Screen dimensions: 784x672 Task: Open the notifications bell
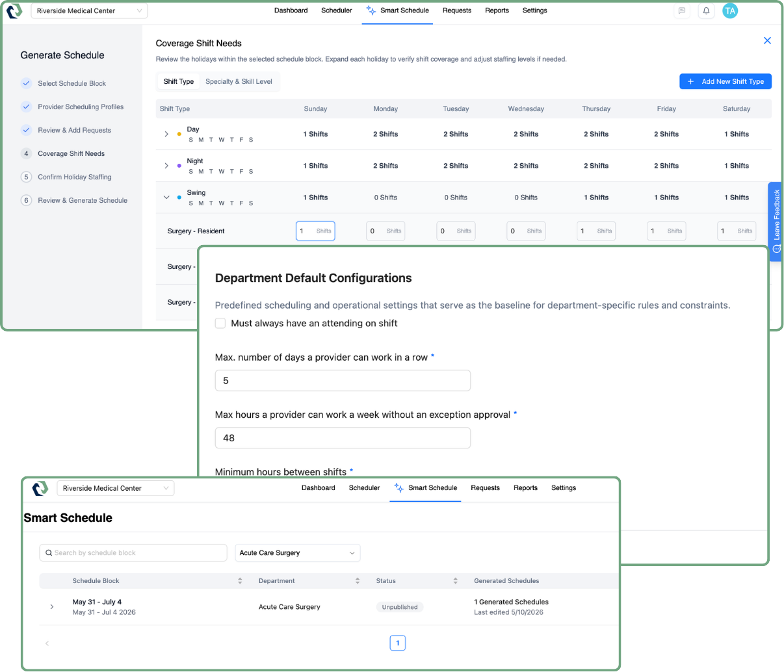coord(706,11)
